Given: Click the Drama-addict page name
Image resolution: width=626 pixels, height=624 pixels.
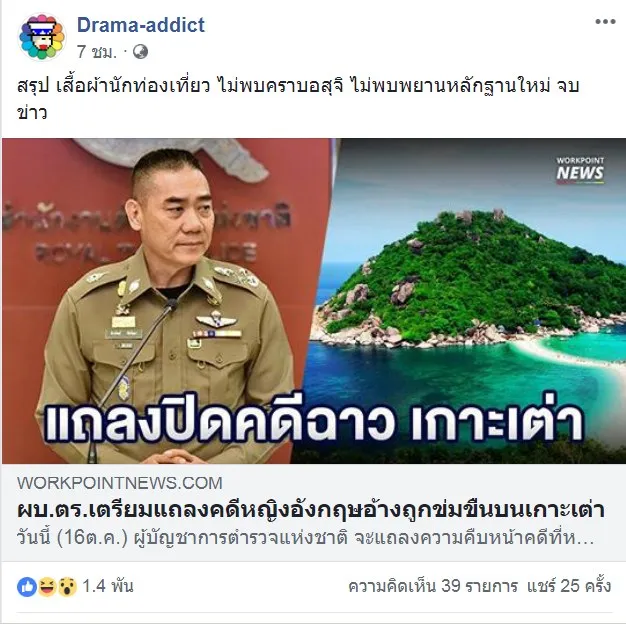Looking at the screenshot, I should pyautogui.click(x=141, y=25).
